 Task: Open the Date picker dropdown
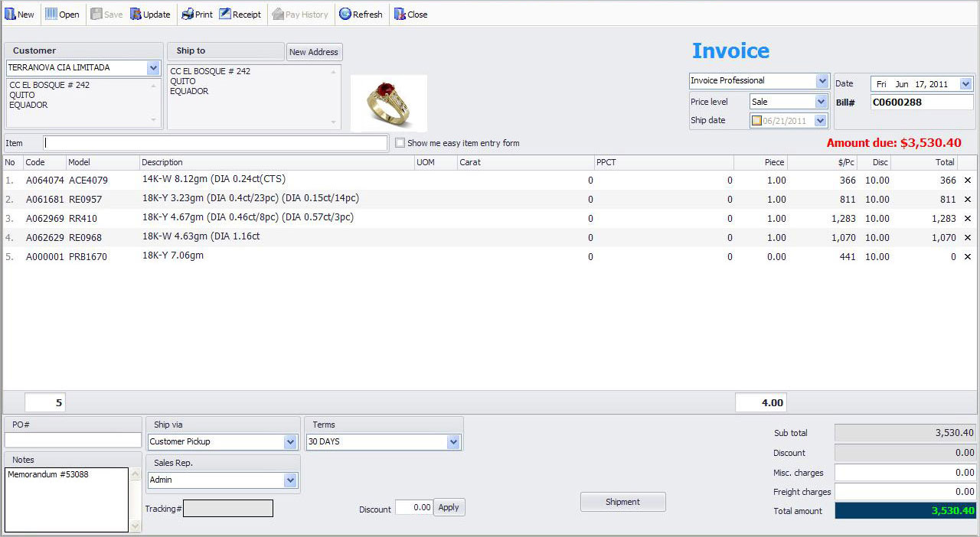tap(965, 84)
